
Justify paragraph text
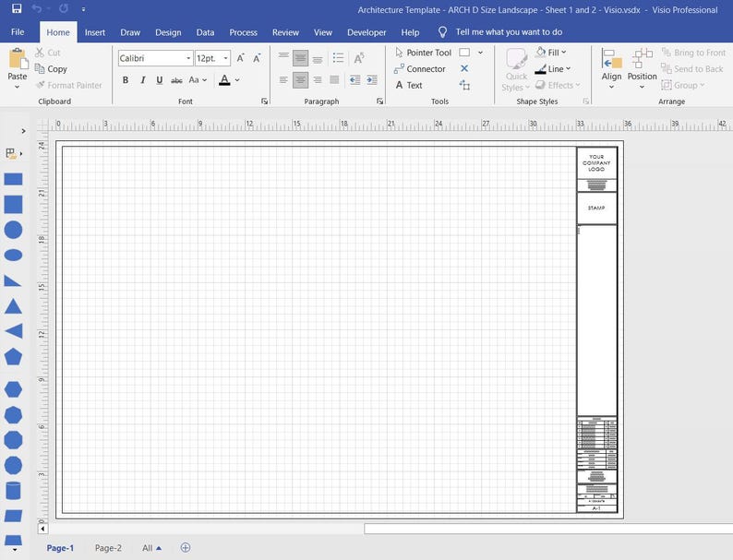click(x=334, y=80)
